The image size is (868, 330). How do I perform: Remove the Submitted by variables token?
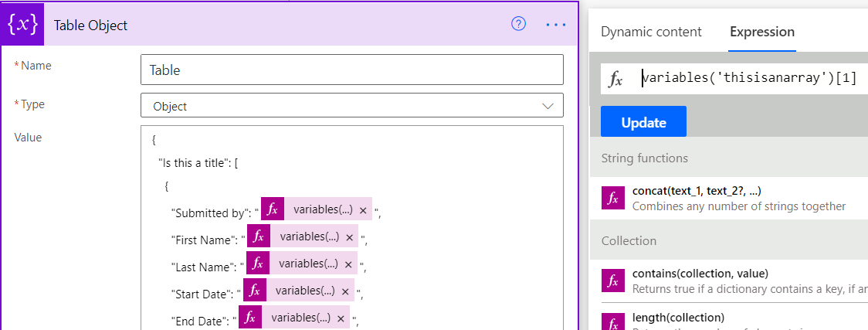tap(363, 210)
